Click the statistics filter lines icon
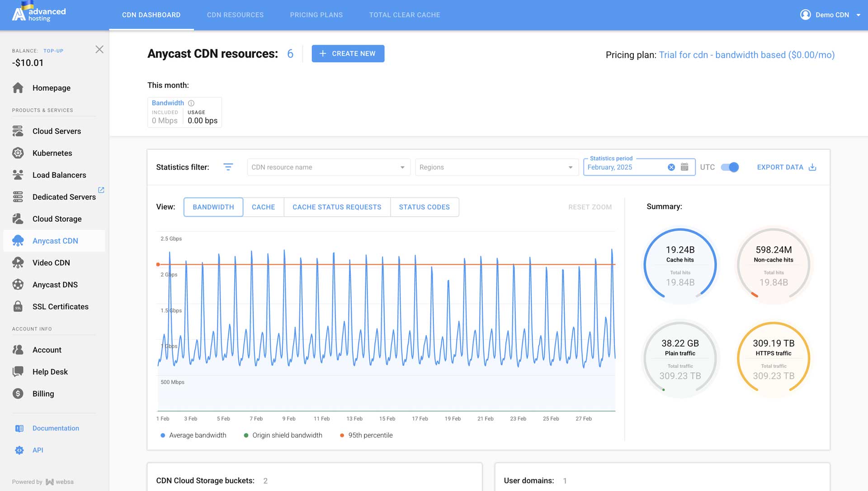Image resolution: width=868 pixels, height=491 pixels. (x=228, y=167)
